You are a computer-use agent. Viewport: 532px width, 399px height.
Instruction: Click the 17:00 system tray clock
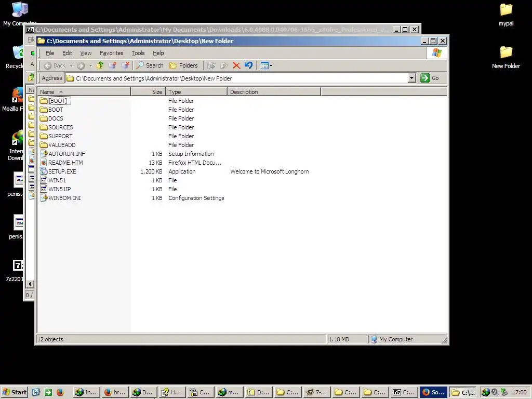tap(520, 392)
